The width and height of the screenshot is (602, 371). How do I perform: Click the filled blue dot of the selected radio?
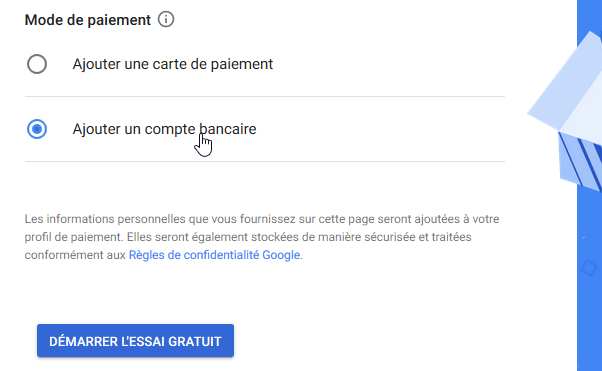[37, 129]
